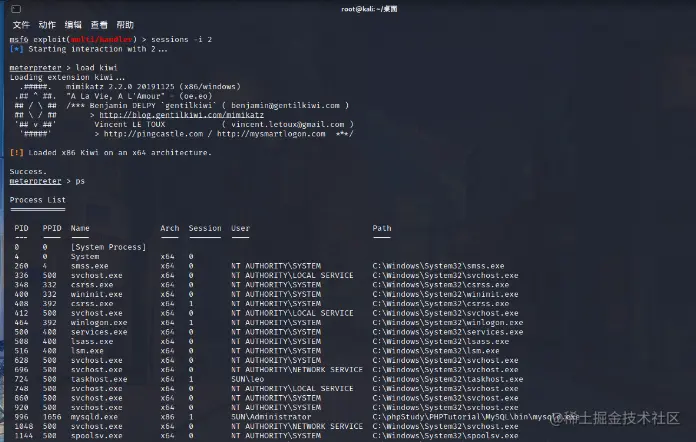Click PID 996 of mysqld.exe row
This screenshot has height=442, width=696.
(21, 417)
